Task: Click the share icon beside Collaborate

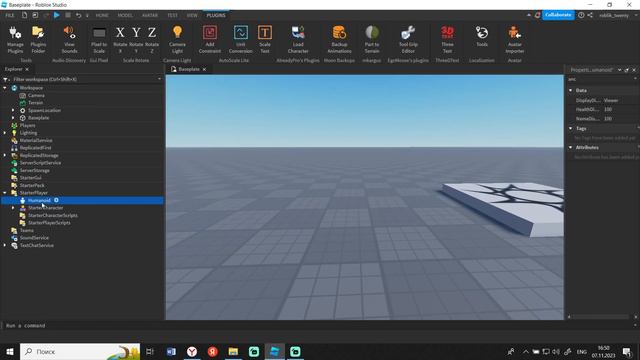Action: (590, 15)
